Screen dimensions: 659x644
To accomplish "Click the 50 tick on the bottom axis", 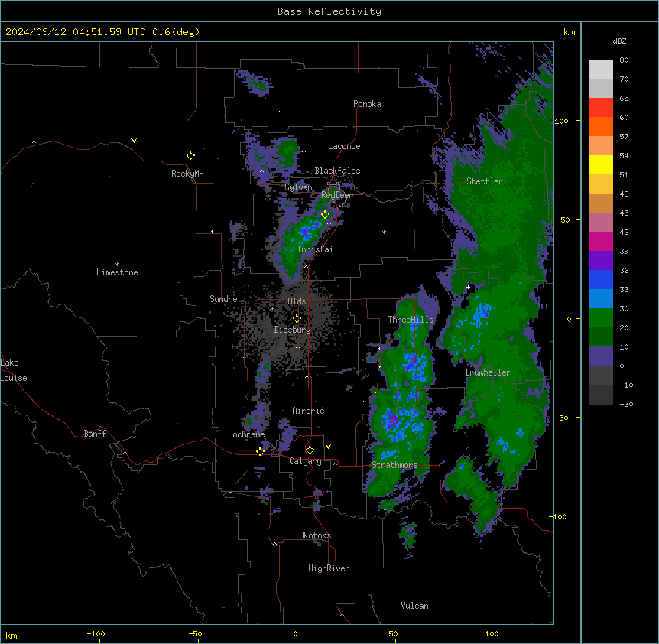I will [393, 633].
